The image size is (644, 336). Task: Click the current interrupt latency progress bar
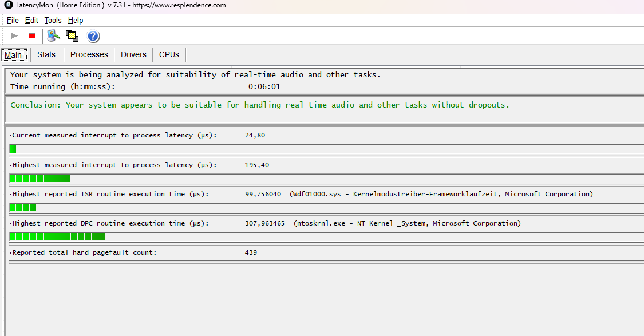326,149
